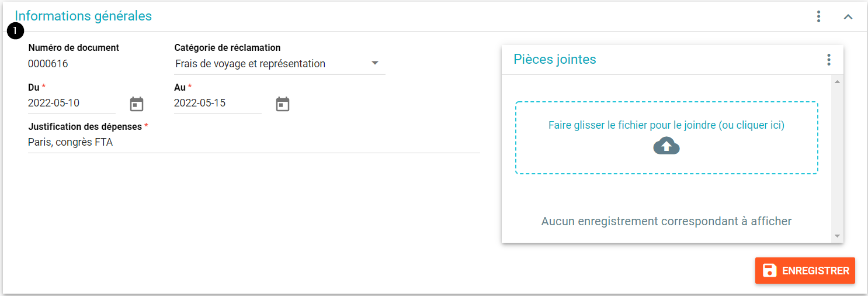Click the ENREGISTRER button
The image size is (868, 296).
(x=805, y=270)
